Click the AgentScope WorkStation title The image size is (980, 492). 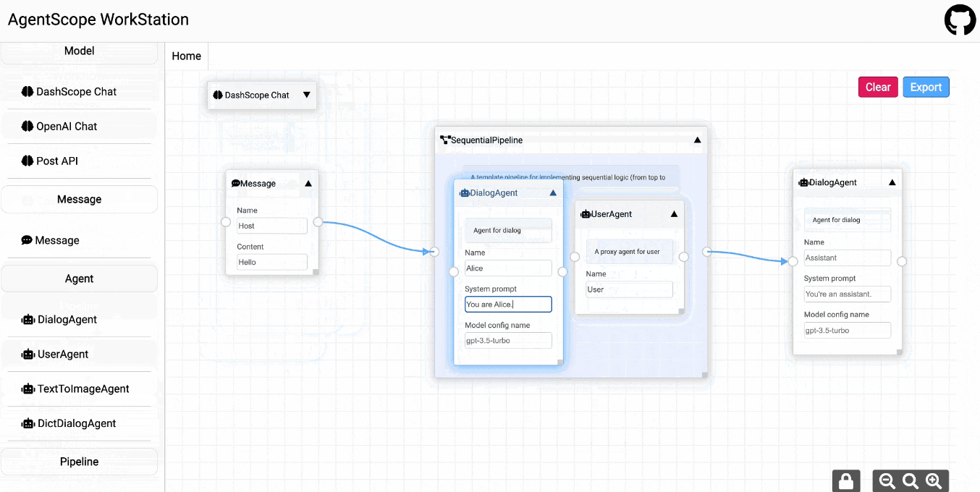(98, 20)
